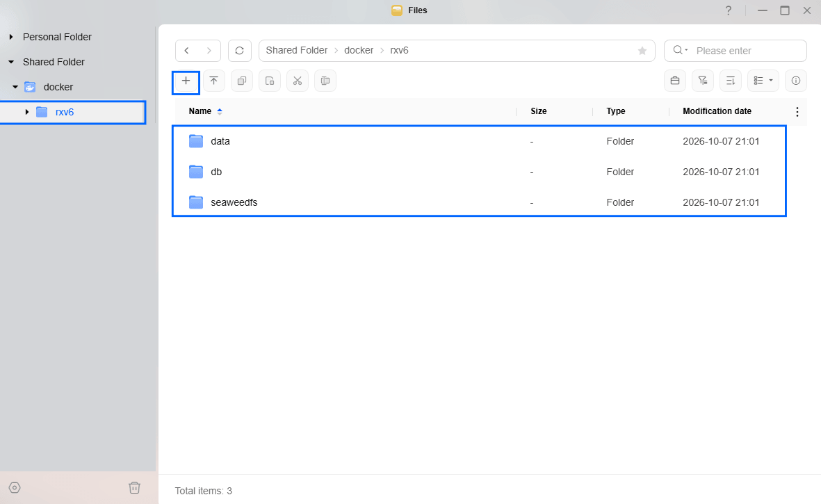Click the seaweedfs folder icon
Screen dimensions: 821x504
pyautogui.click(x=196, y=202)
